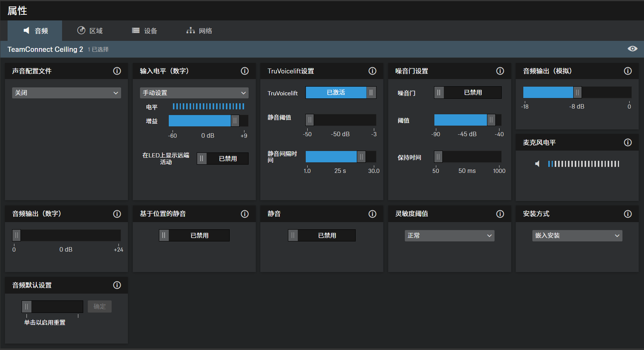Toggle the eye visibility icon

[632, 49]
